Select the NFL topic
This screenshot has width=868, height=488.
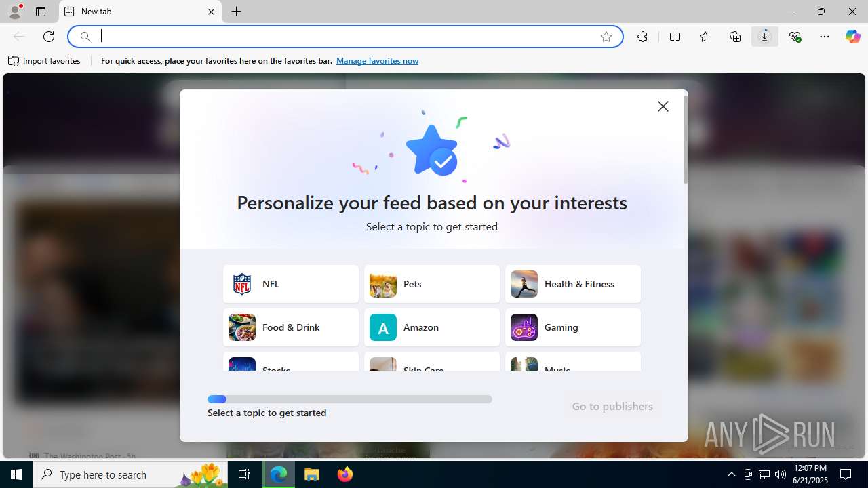click(291, 284)
